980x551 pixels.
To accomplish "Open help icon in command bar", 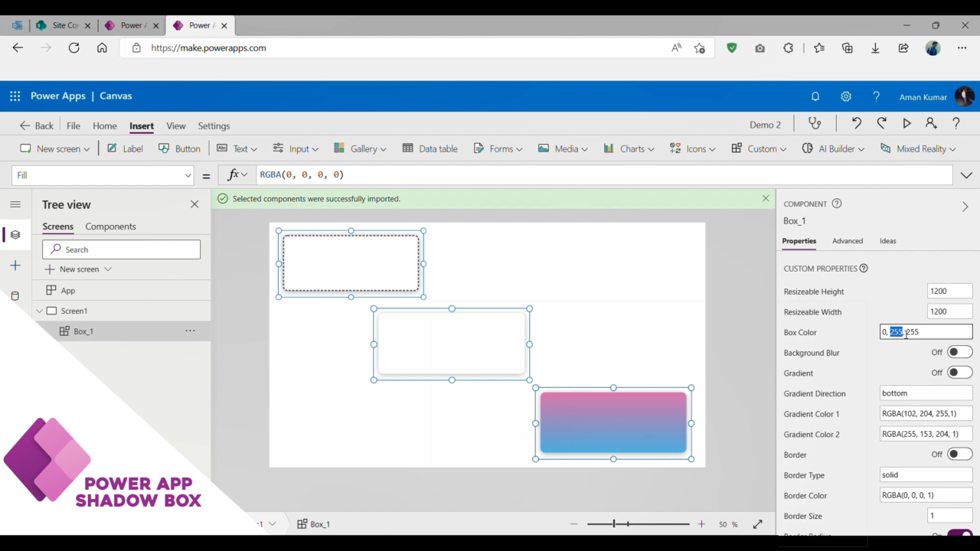I will 956,123.
